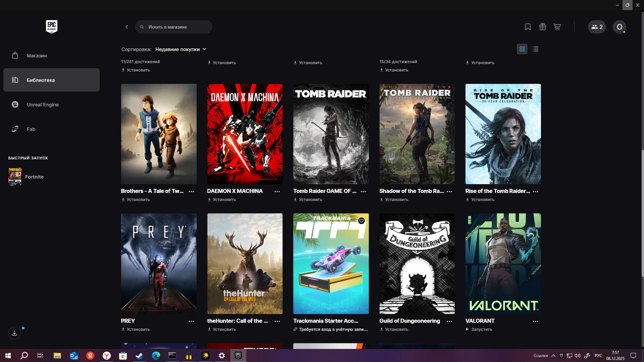Open the user profile avatar

pyautogui.click(x=619, y=27)
